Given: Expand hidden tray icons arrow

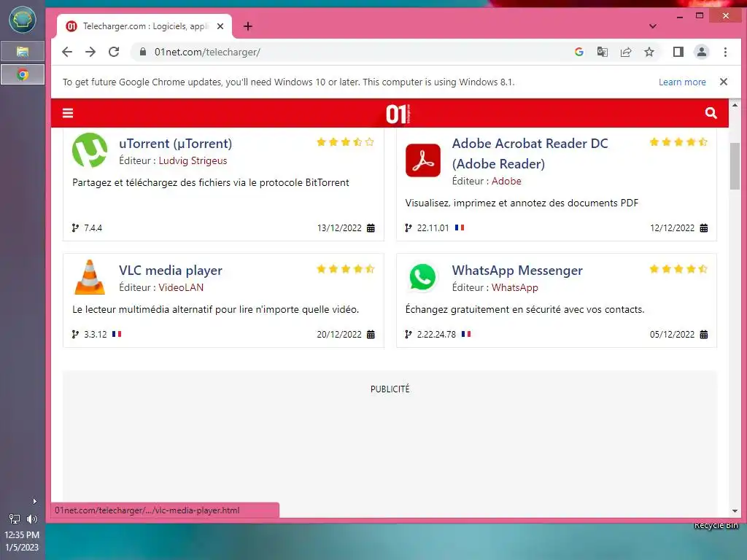Looking at the screenshot, I should coord(34,501).
